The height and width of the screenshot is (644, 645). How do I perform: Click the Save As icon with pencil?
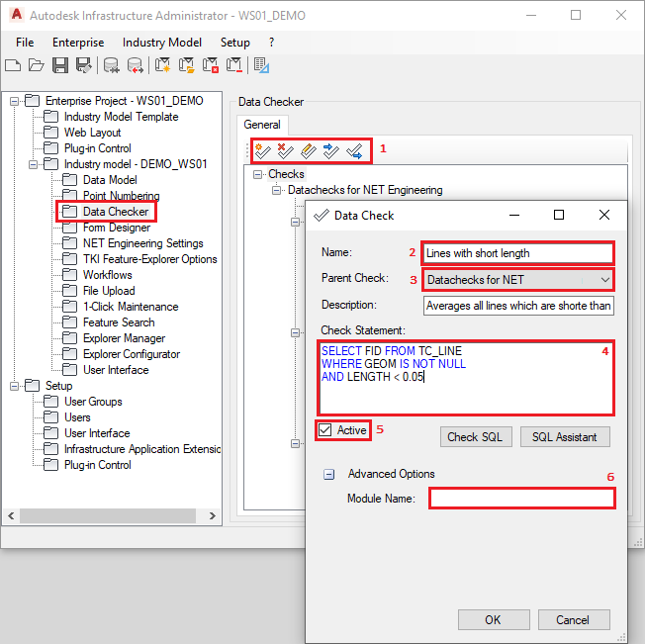click(84, 65)
